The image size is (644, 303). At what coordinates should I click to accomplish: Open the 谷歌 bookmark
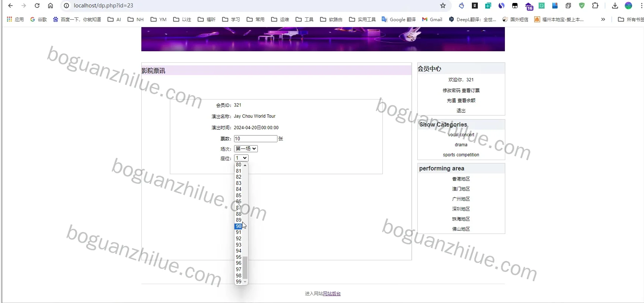[x=39, y=19]
